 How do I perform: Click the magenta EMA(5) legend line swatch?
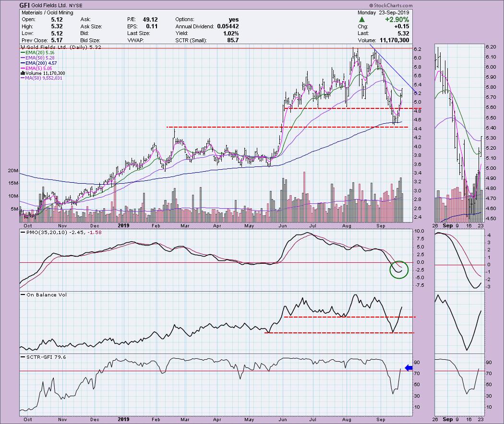[x=23, y=69]
